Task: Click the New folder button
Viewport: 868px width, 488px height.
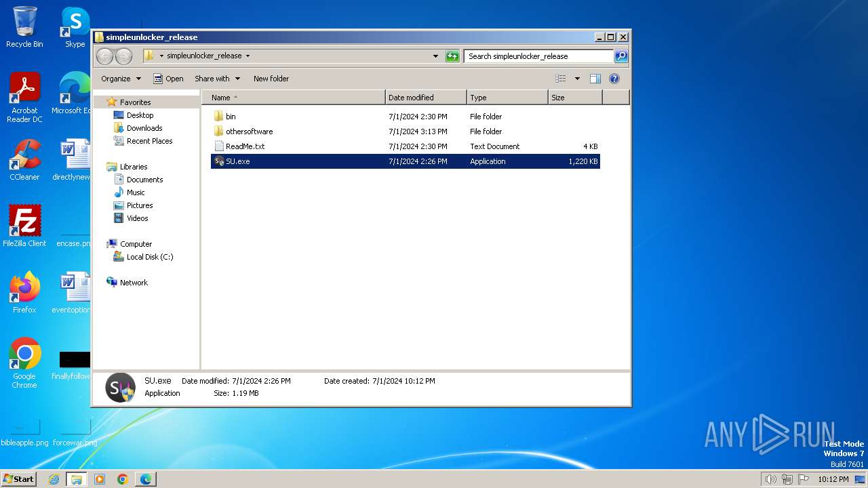Action: [x=271, y=79]
